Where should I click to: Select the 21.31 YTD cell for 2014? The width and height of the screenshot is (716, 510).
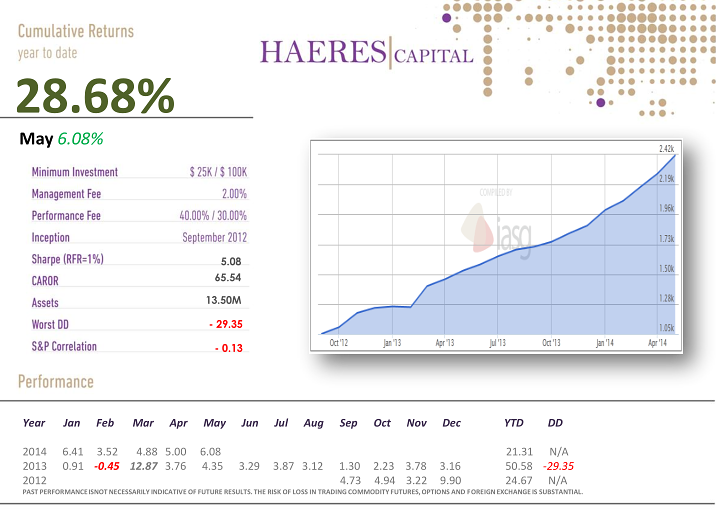coord(519,452)
